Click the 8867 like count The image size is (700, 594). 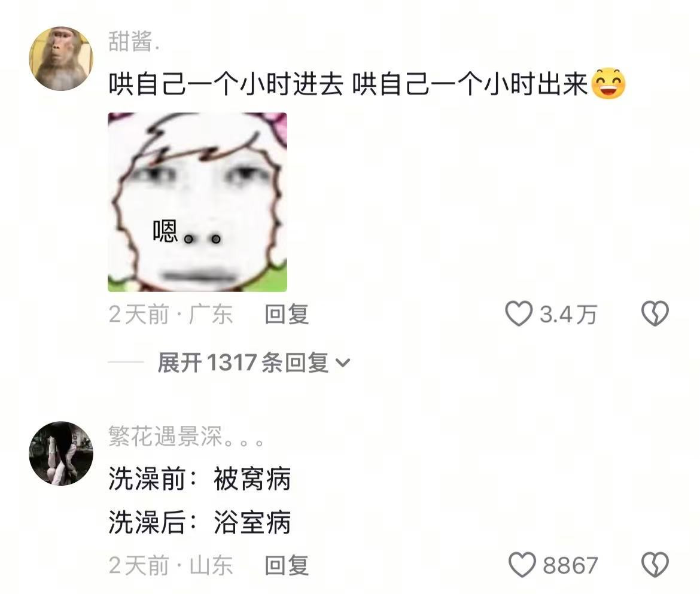pos(570,565)
